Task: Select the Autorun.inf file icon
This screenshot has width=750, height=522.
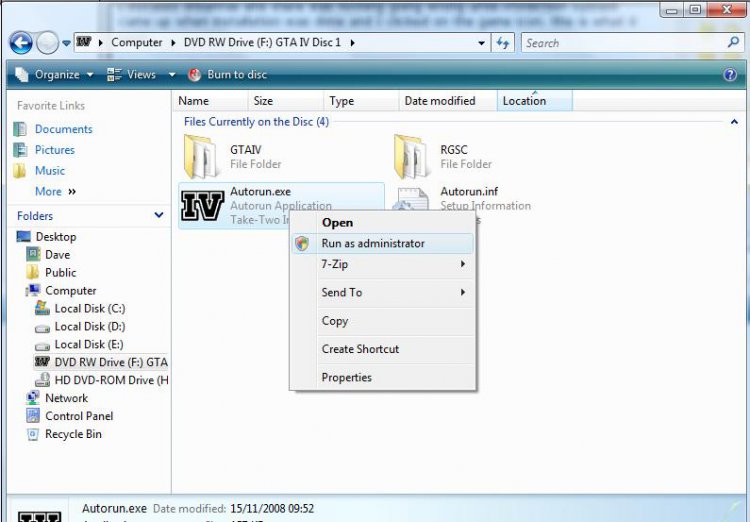Action: tap(410, 200)
